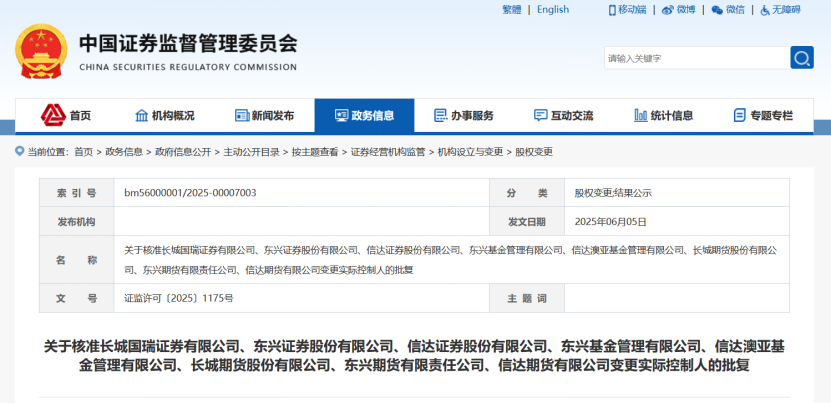Viewport: 831px width, 404px height.
Task: Click the location pin icon in breadcrumb
Action: (20, 152)
